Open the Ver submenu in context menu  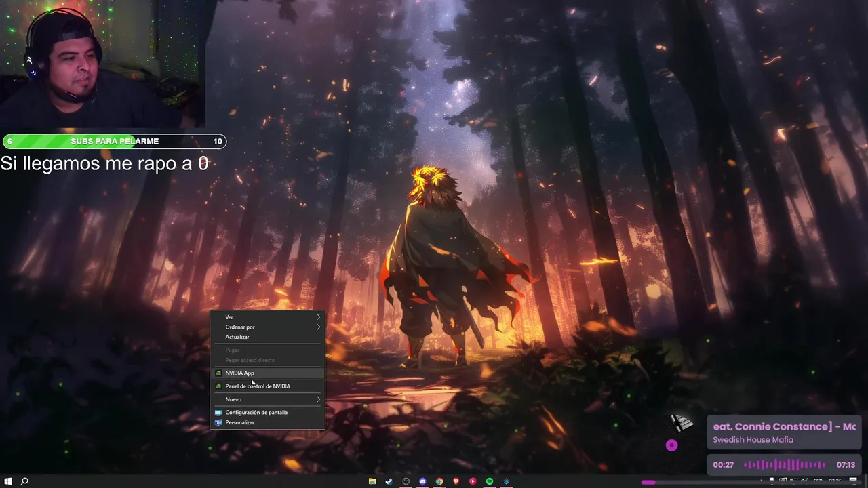tap(267, 317)
